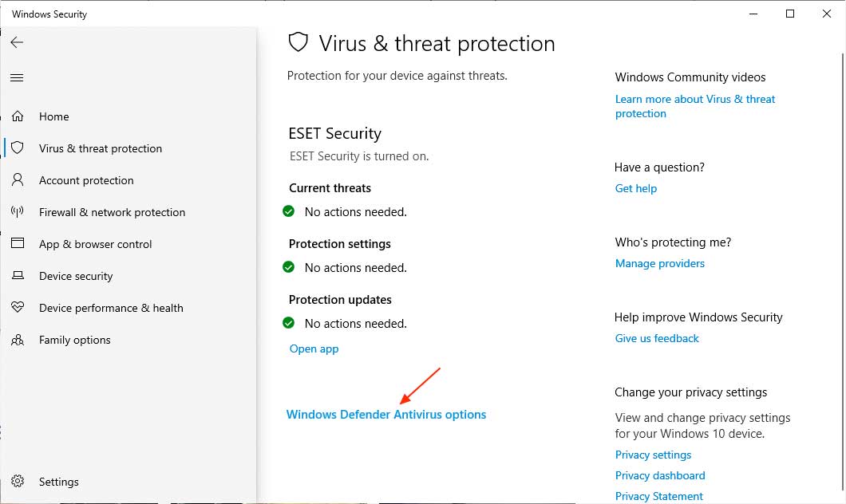Click the Device security laptop icon
This screenshot has height=504, width=846.
[18, 276]
